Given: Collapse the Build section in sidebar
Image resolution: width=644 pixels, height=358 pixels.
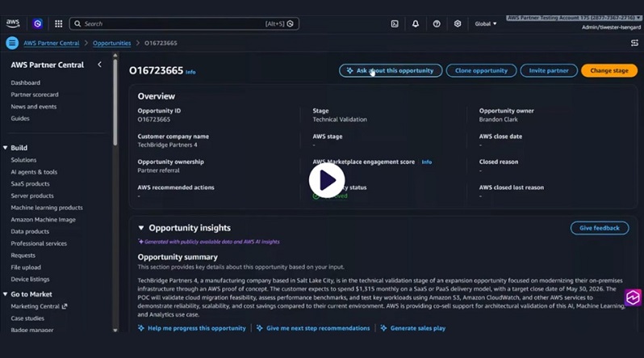Looking at the screenshot, I should click(x=6, y=148).
